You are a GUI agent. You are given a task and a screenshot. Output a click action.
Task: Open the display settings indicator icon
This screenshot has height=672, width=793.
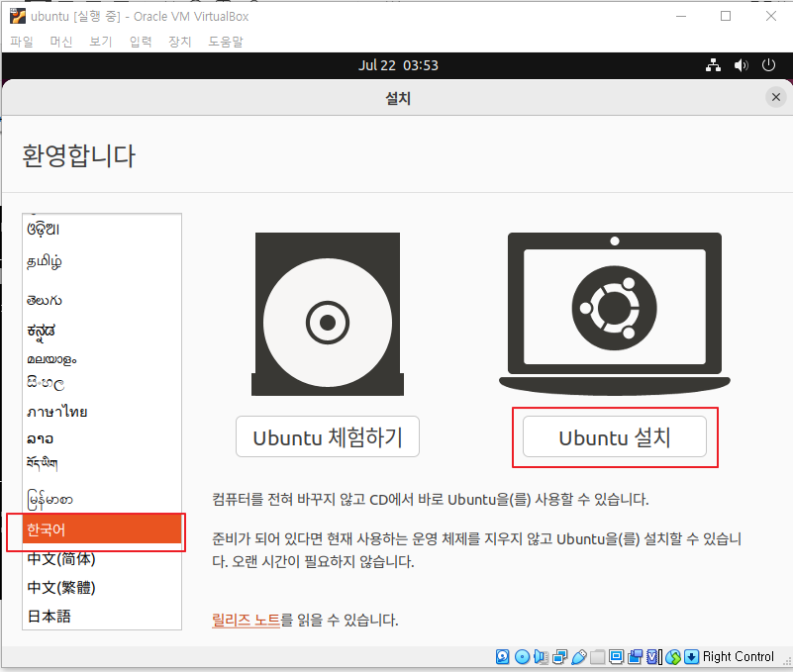(616, 656)
